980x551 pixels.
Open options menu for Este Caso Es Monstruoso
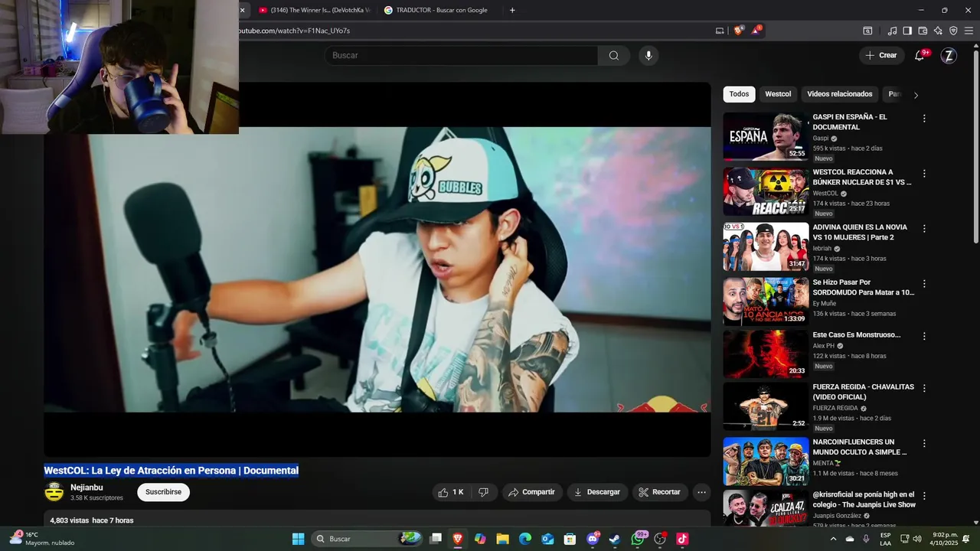click(924, 336)
